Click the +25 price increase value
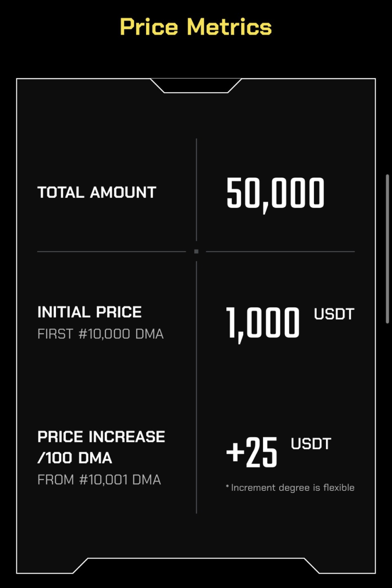392x588 pixels. pyautogui.click(x=252, y=453)
